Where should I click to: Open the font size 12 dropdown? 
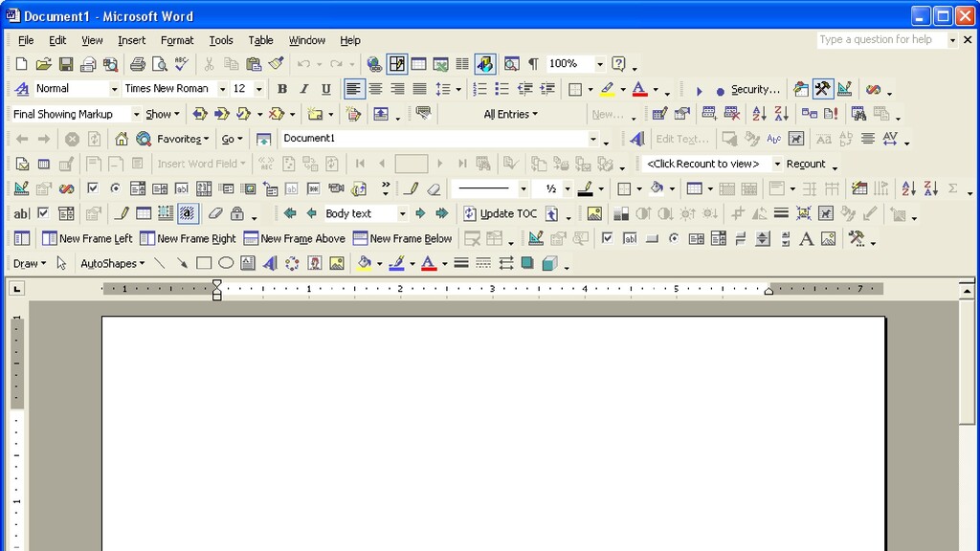pyautogui.click(x=258, y=89)
